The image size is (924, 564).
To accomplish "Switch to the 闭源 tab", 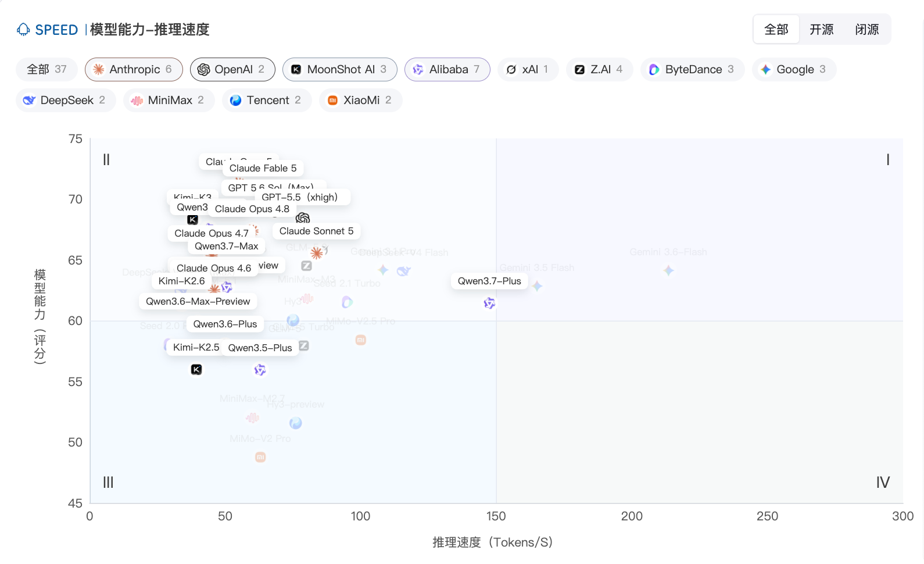I will pos(867,29).
